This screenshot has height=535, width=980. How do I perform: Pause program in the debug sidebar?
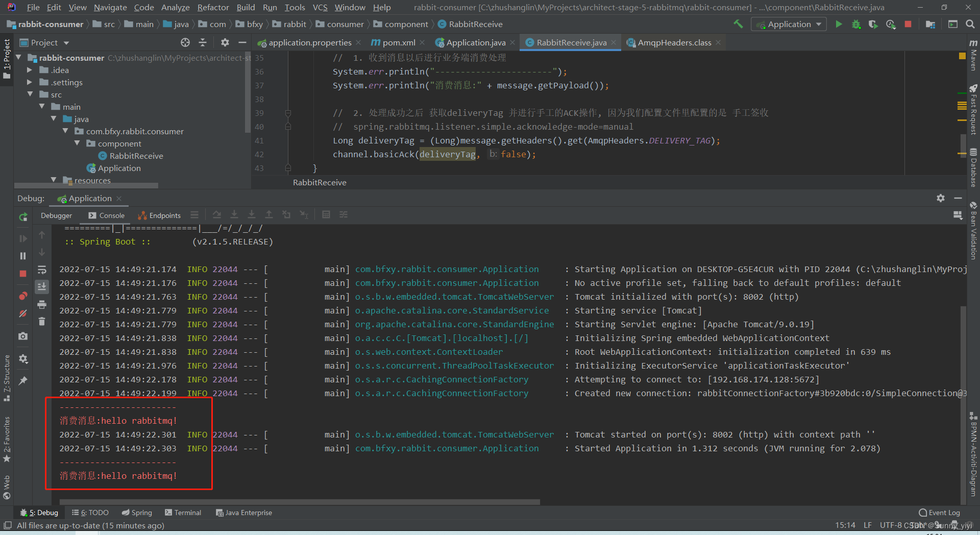[23, 256]
